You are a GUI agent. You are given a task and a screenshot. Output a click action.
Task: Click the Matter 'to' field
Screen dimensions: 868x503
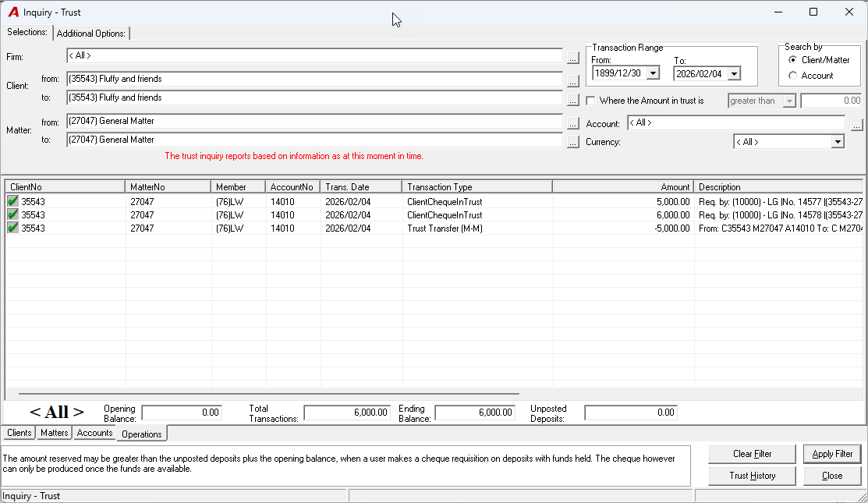pyautogui.click(x=314, y=140)
